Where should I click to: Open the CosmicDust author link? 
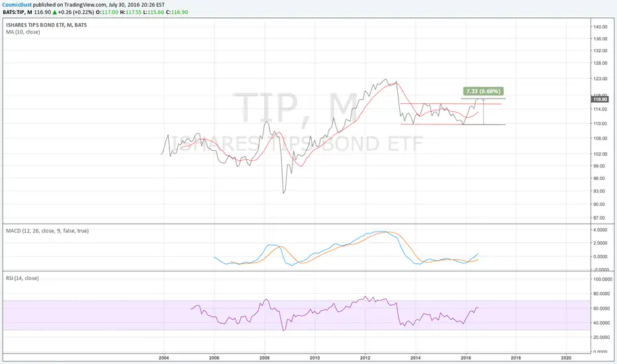tap(17, 5)
